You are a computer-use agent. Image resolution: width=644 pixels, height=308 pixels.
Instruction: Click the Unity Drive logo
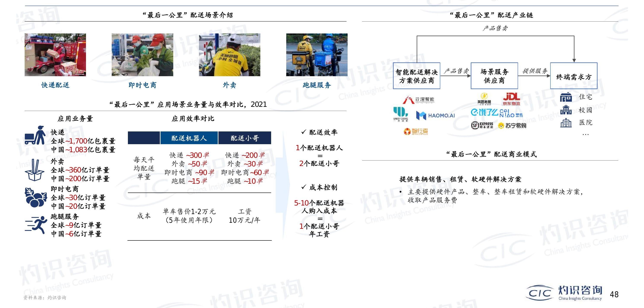point(401,114)
